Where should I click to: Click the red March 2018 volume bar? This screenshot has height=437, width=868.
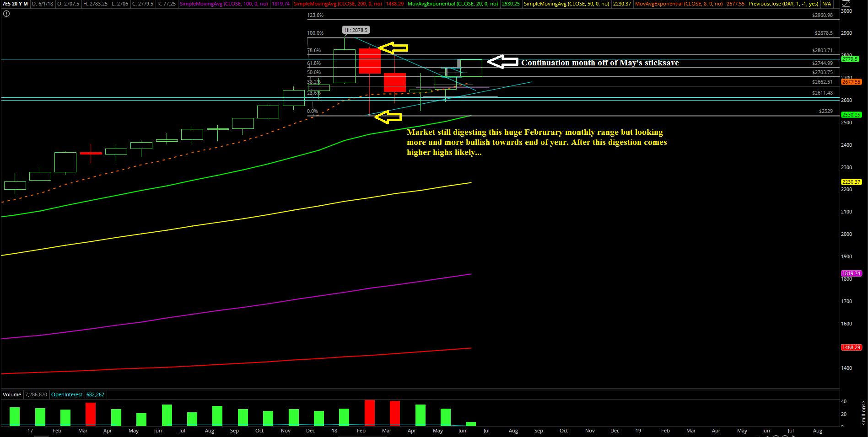click(395, 413)
